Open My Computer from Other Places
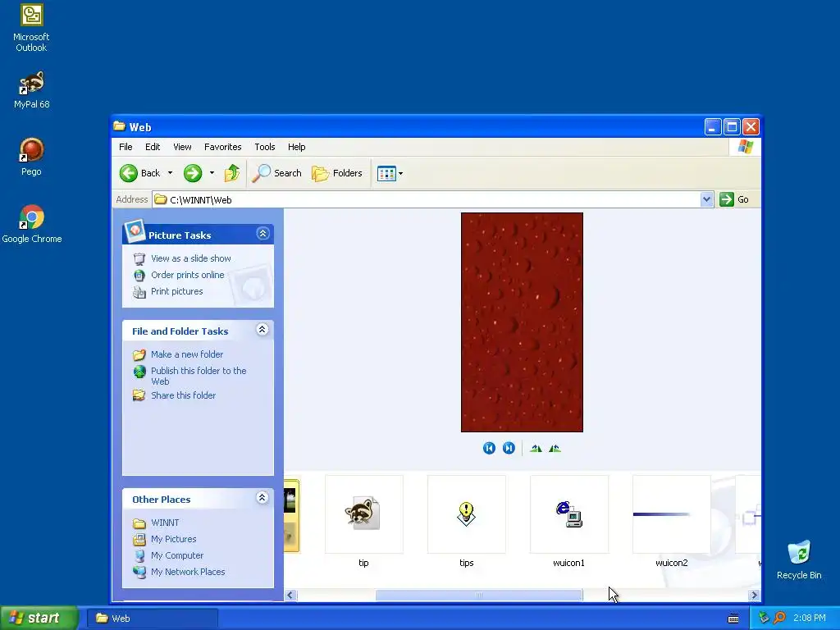The height and width of the screenshot is (630, 840). click(x=177, y=555)
